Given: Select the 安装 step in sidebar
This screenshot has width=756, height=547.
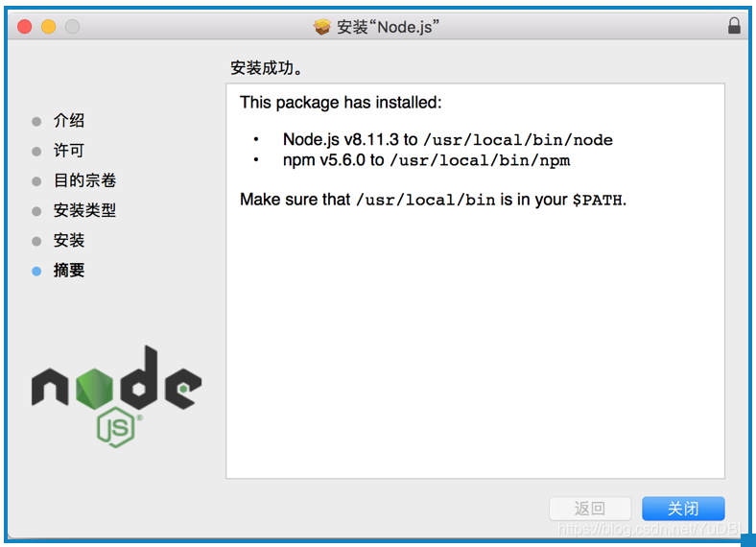Looking at the screenshot, I should click(x=69, y=240).
